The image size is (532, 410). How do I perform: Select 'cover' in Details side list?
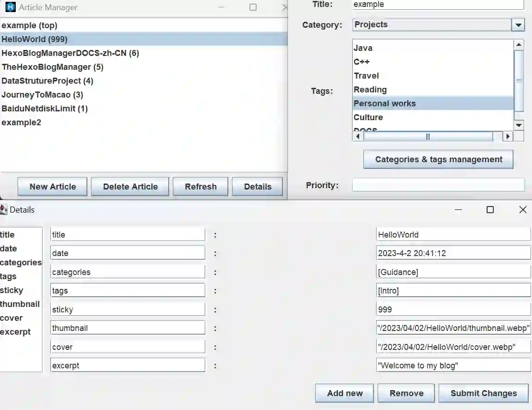(x=21, y=318)
